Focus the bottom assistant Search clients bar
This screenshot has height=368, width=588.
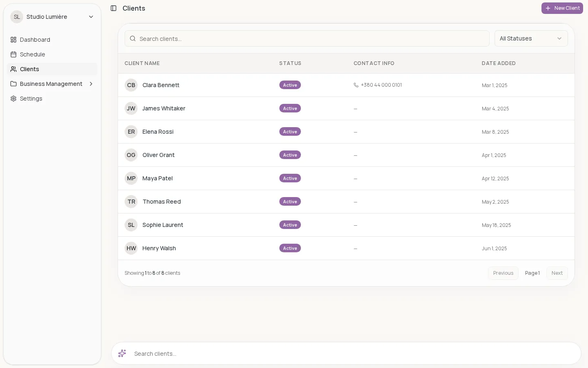(x=346, y=353)
